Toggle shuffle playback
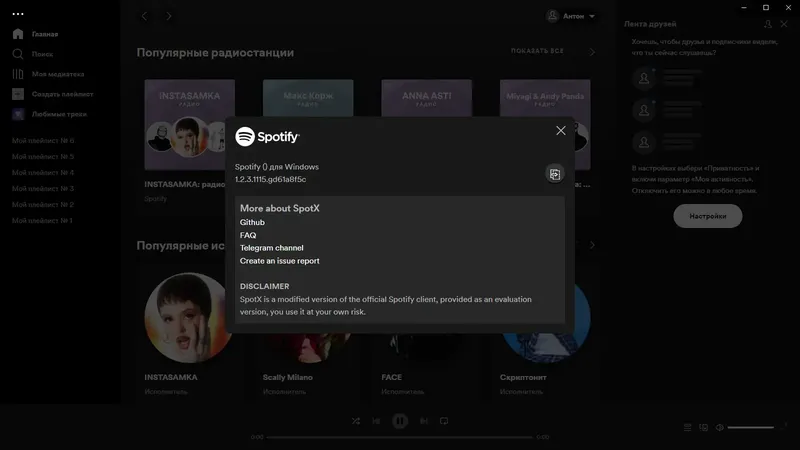 point(356,421)
